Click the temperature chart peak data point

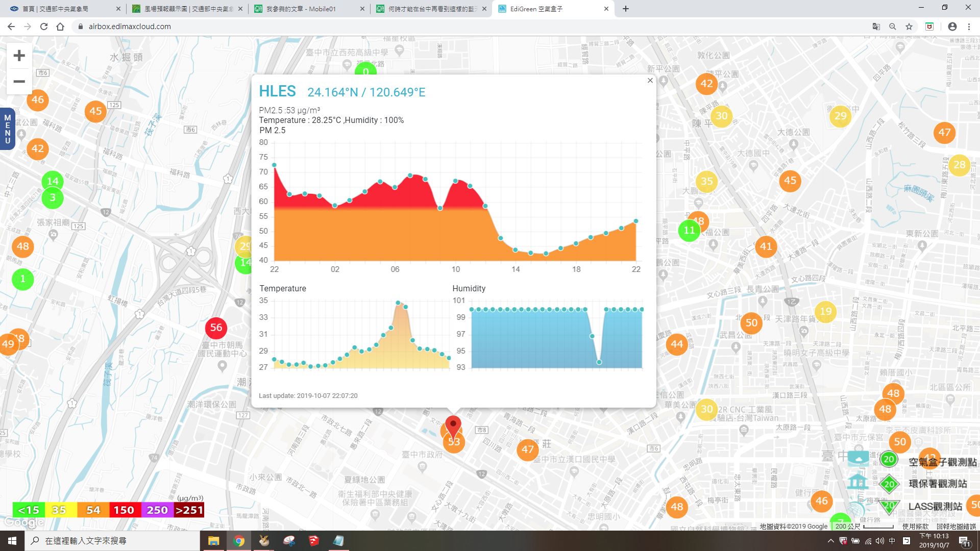click(398, 303)
